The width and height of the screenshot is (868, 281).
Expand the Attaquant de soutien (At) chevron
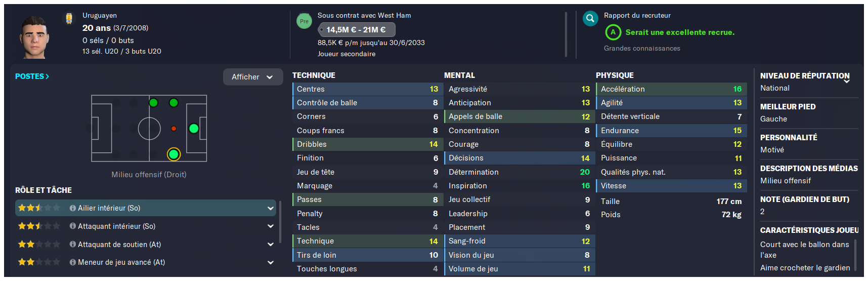(271, 245)
